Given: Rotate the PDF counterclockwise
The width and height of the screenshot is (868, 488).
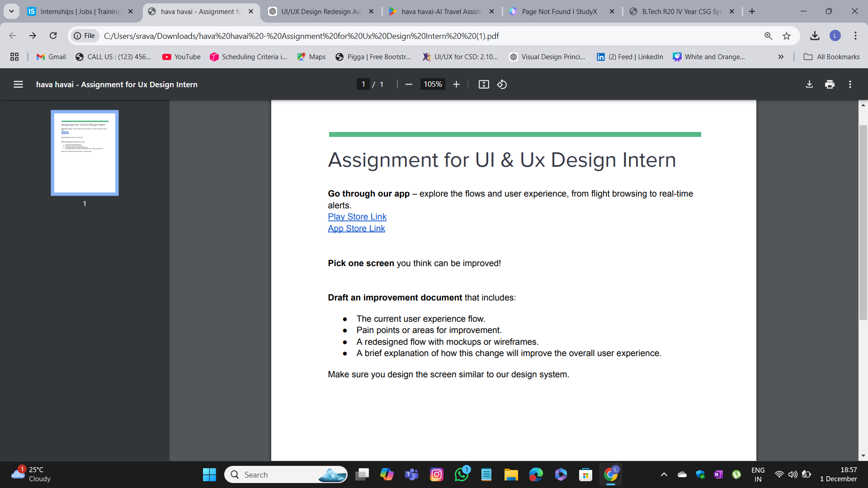Looking at the screenshot, I should coord(502,84).
